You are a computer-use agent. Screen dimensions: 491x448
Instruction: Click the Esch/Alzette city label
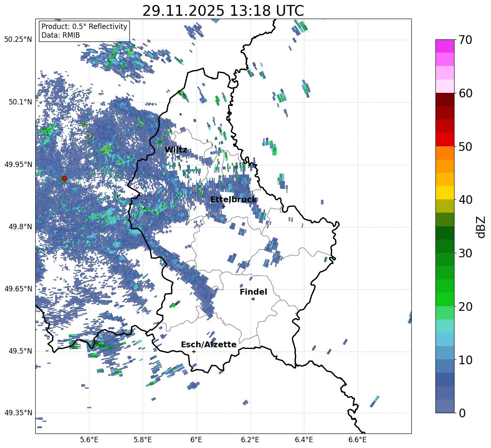(209, 344)
